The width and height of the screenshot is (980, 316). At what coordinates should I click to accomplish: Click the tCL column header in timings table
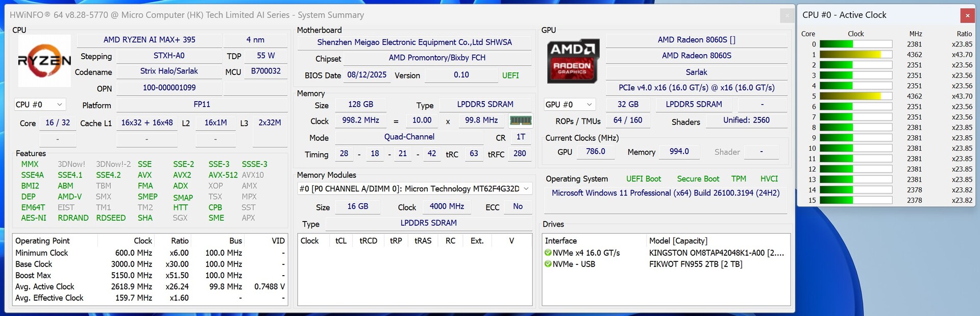(340, 241)
